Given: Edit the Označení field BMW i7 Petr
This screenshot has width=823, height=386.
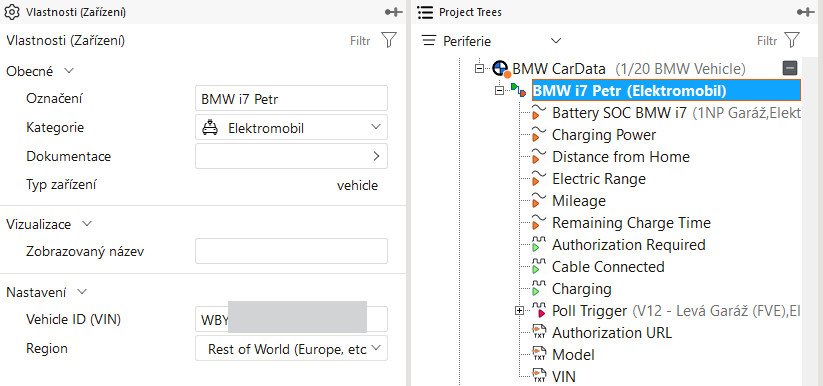Looking at the screenshot, I should (x=291, y=98).
